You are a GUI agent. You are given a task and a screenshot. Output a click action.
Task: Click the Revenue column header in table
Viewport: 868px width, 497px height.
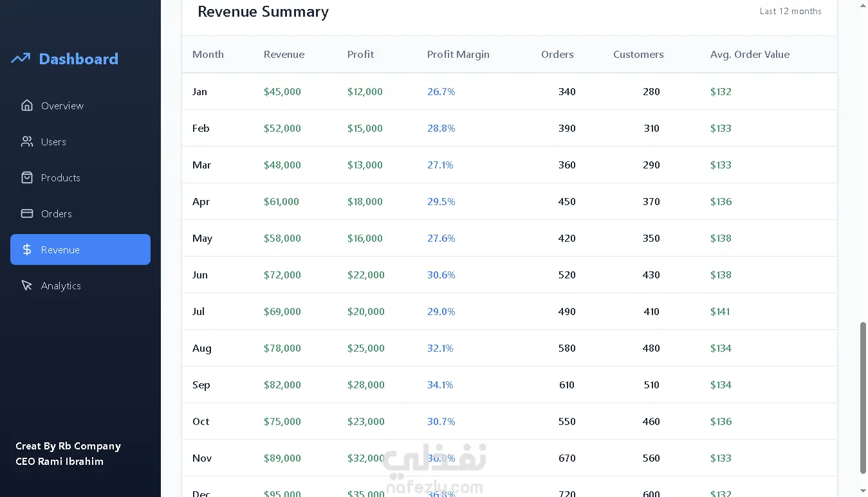284,55
